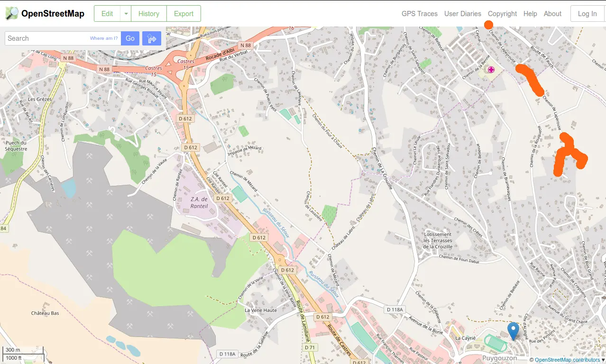Image resolution: width=606 pixels, height=364 pixels.
Task: Click the D 118A road shield near Avenue de la Borie
Action: (395, 309)
